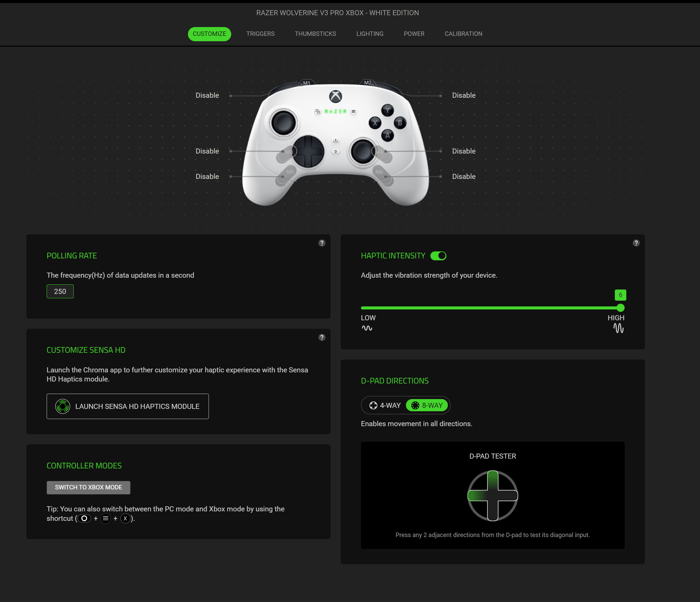Click the haptic intensity value badge 6
Image resolution: width=700 pixels, height=602 pixels.
click(620, 295)
